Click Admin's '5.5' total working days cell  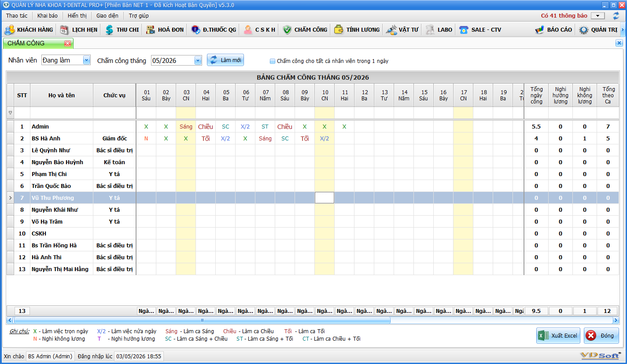(x=536, y=127)
